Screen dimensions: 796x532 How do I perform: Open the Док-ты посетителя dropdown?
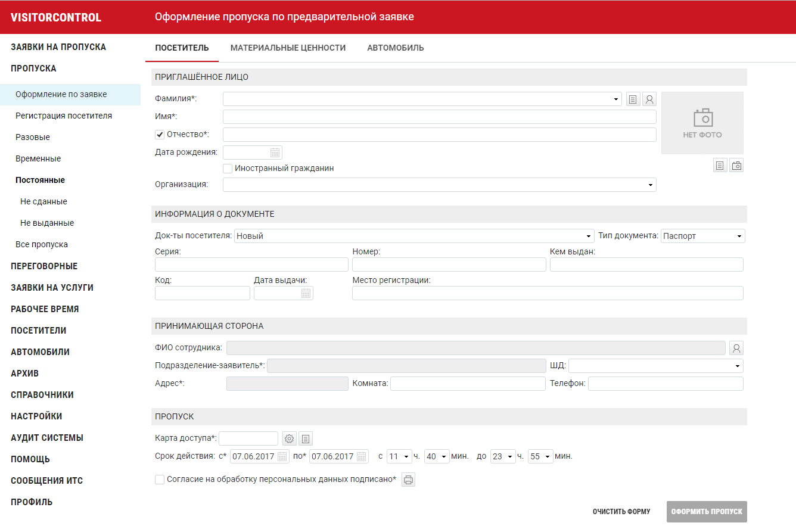[414, 236]
